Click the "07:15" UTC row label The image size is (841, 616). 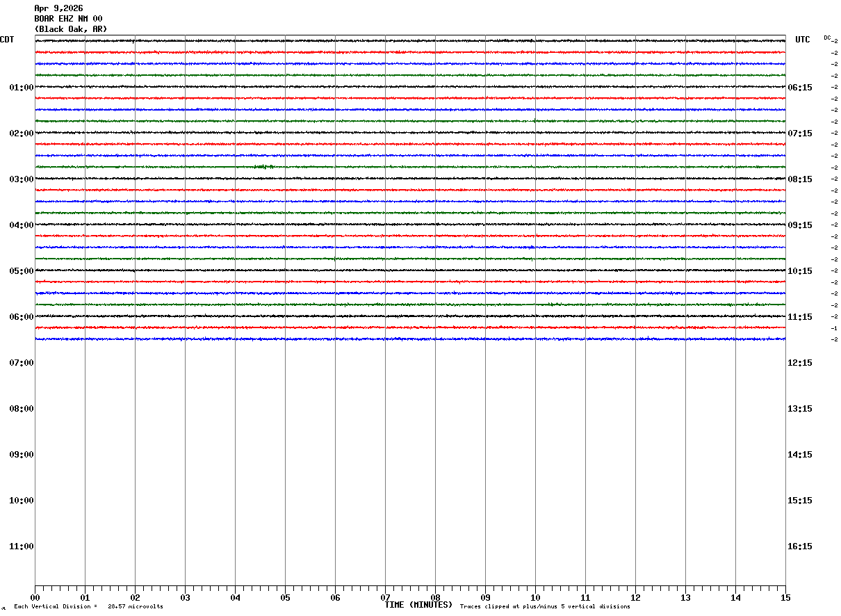click(x=800, y=133)
